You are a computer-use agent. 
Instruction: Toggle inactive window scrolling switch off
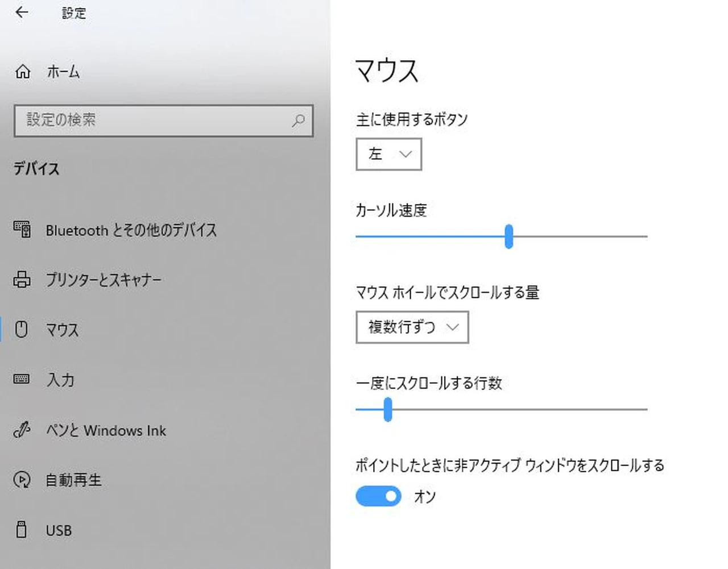378,496
